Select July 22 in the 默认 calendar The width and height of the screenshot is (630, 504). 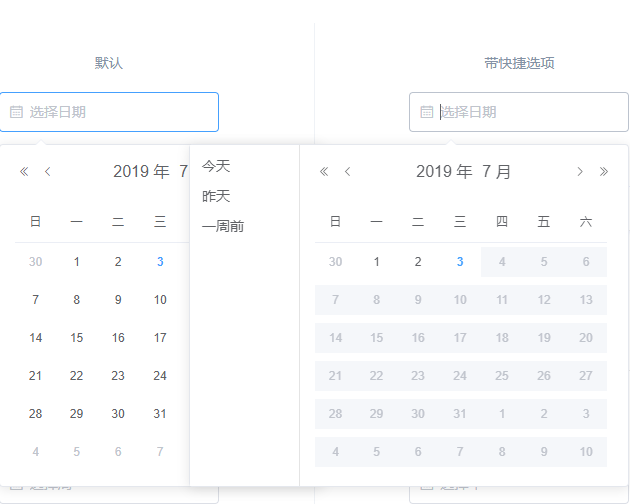[76, 376]
